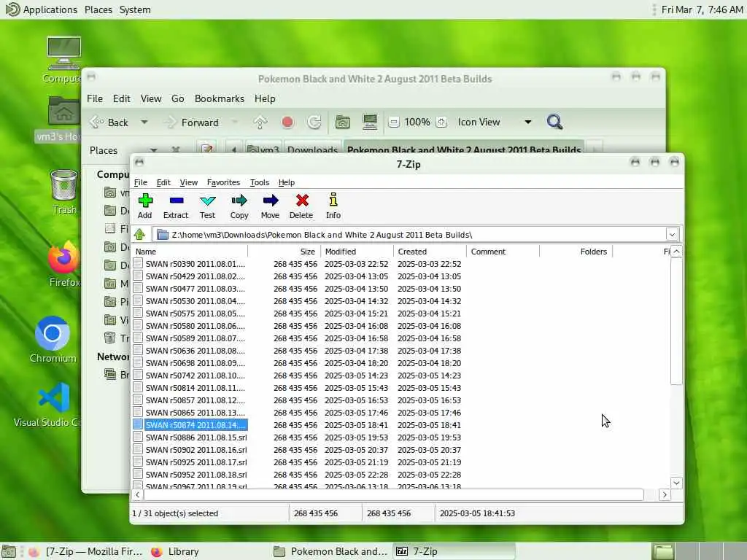This screenshot has height=560, width=747.
Task: Click the zoom in icon beside 100%
Action: coord(441,122)
